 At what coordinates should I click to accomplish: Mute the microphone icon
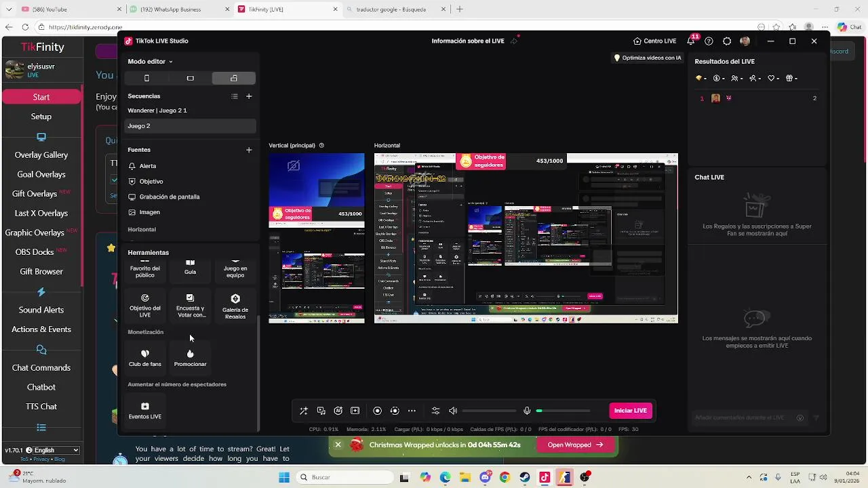pos(527,411)
